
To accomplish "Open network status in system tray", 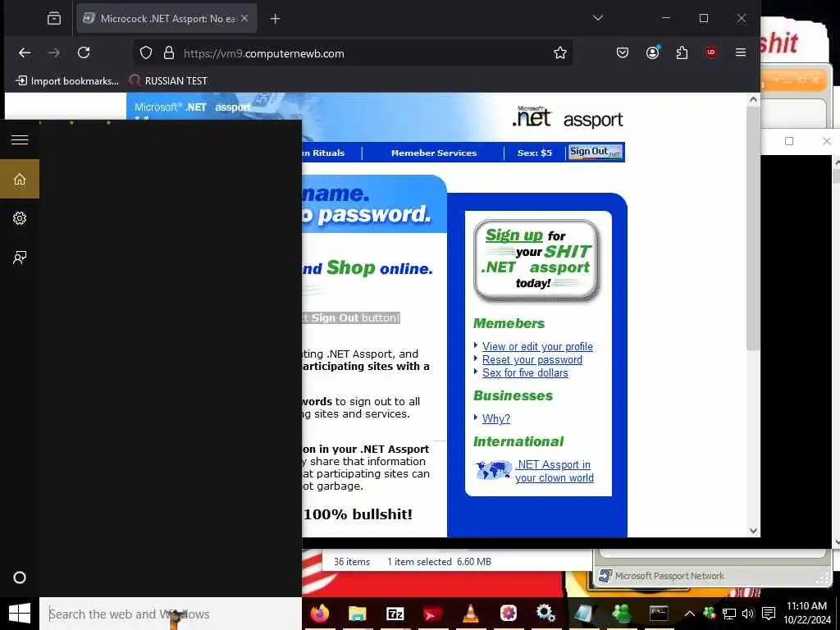I will (728, 614).
